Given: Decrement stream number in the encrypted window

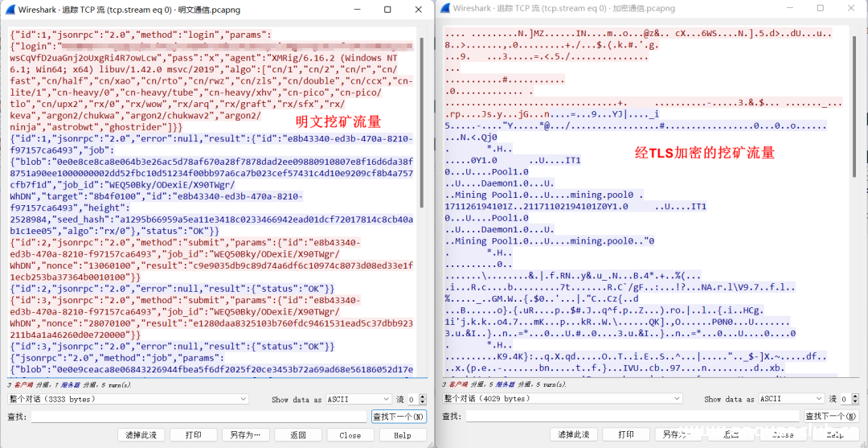Looking at the screenshot, I should point(856,402).
